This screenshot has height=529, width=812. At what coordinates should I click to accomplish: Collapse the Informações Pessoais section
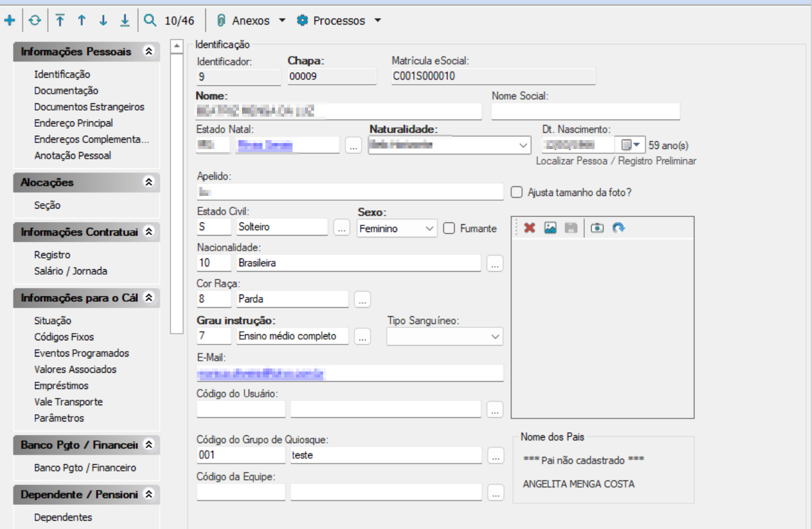(149, 52)
